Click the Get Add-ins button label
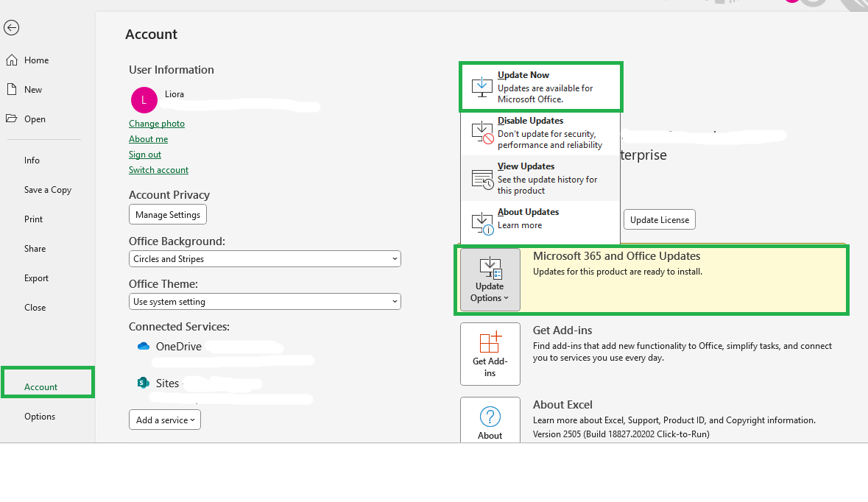 point(490,367)
